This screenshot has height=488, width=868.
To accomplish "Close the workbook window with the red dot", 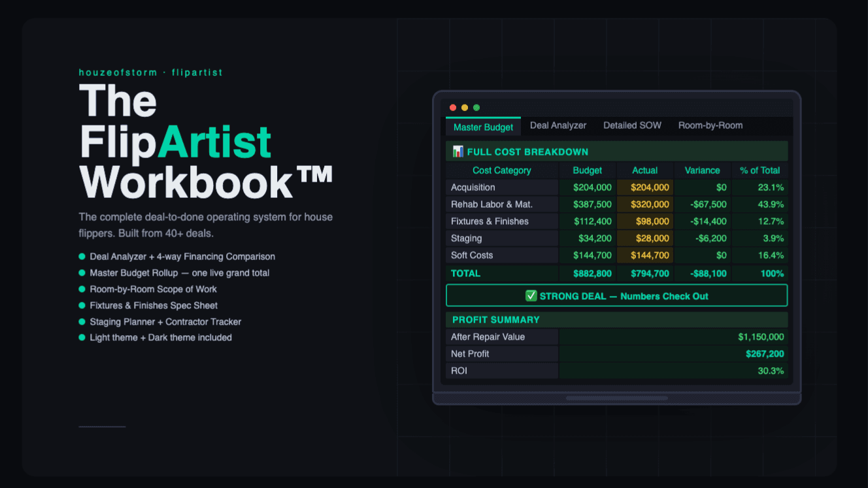I will click(x=453, y=108).
